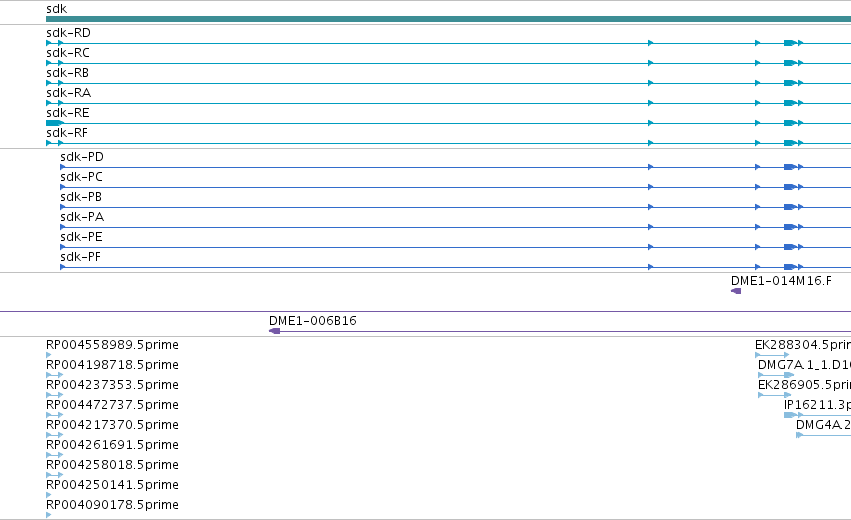
Task: Select the alignment glyph under RP004258018.5prime
Action: click(55, 475)
